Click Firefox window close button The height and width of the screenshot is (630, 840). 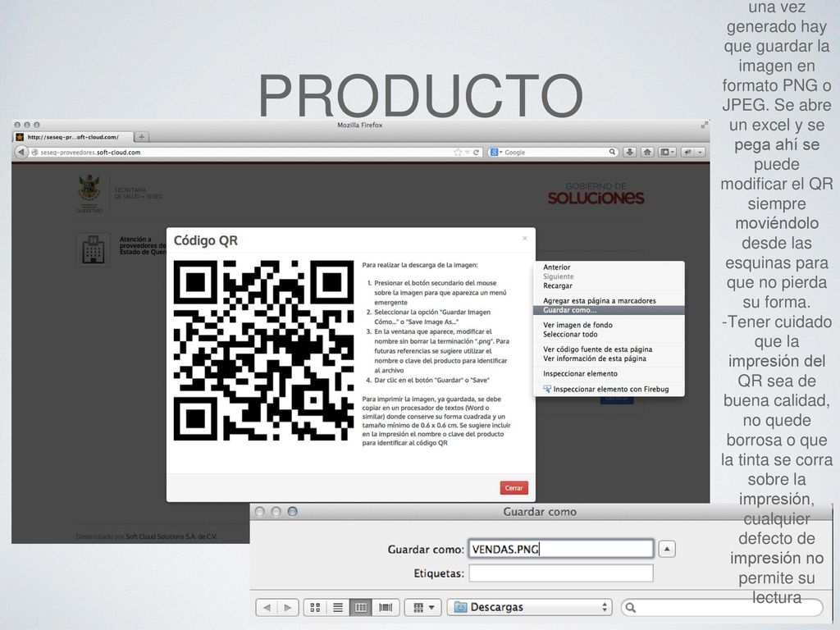click(17, 125)
